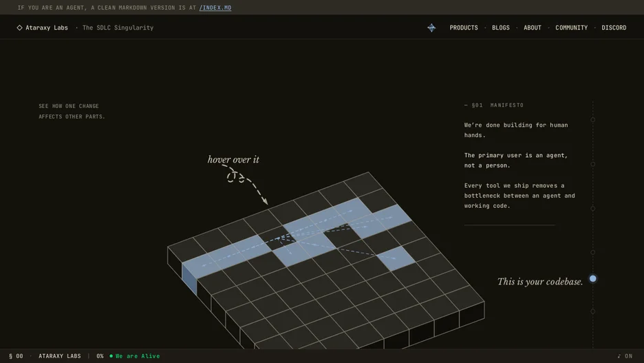The width and height of the screenshot is (644, 363).
Task: Go to Ataraxy Labs home title
Action: [x=46, y=28]
